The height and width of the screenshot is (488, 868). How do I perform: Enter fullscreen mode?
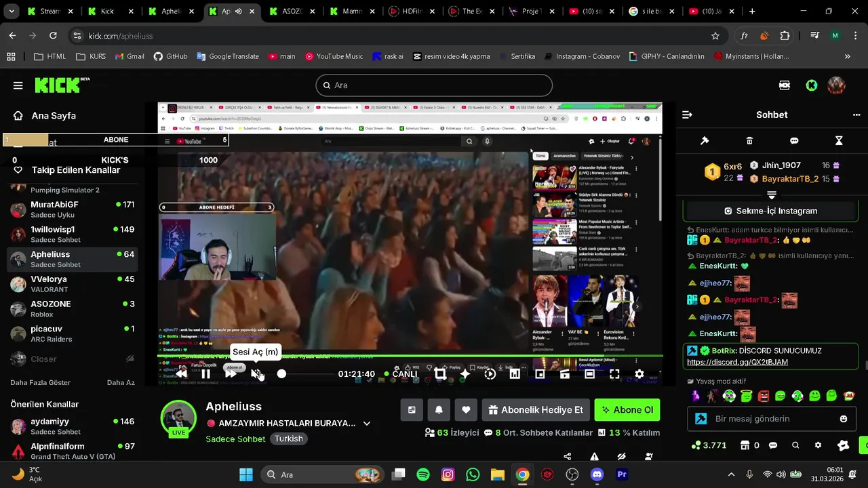click(614, 373)
